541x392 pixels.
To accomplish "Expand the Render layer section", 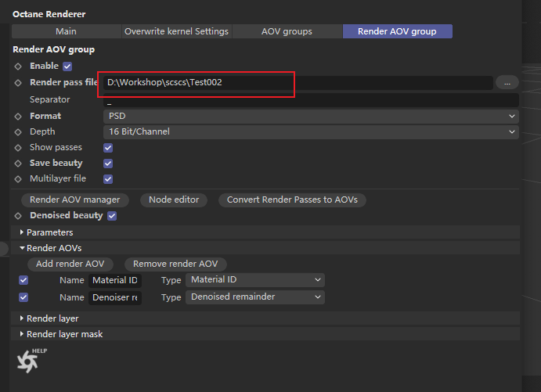I will [265, 318].
